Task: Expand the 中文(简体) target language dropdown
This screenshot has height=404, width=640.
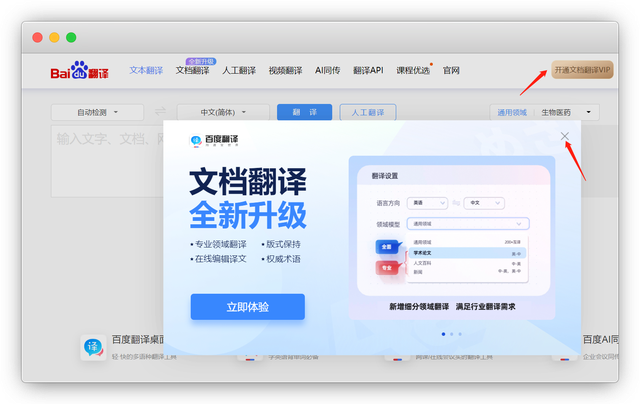Action: 223,112
